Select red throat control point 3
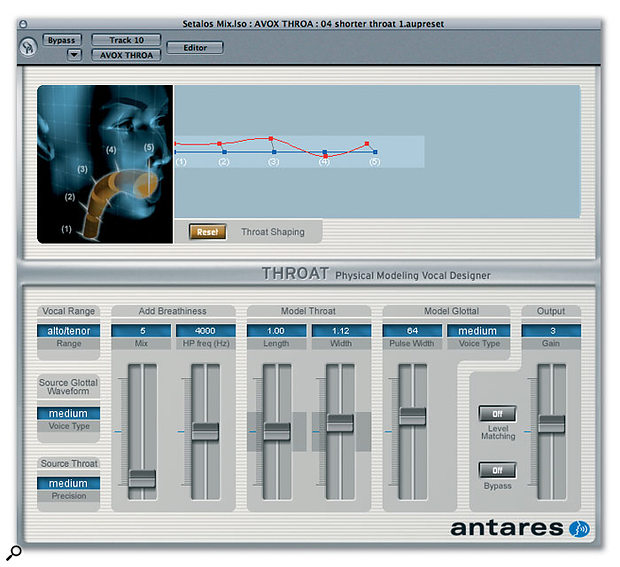620x567 pixels. pyautogui.click(x=271, y=139)
